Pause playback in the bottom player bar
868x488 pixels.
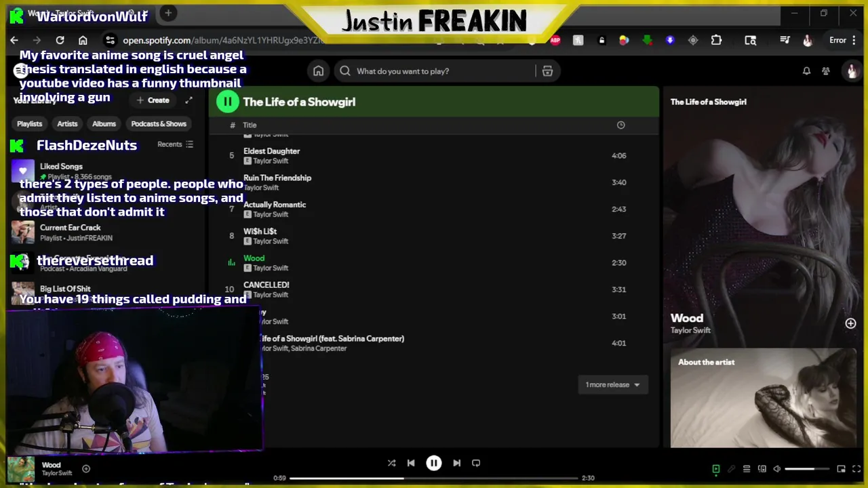point(433,463)
